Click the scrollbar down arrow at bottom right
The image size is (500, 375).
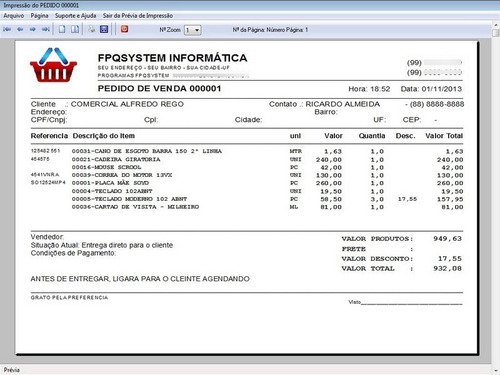point(496,370)
